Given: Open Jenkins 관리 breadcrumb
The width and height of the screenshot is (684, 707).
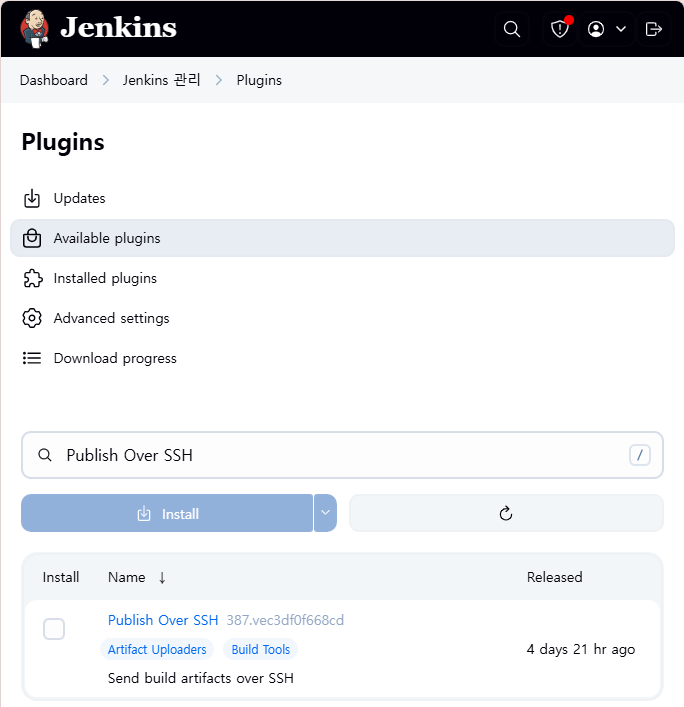Looking at the screenshot, I should coord(161,80).
